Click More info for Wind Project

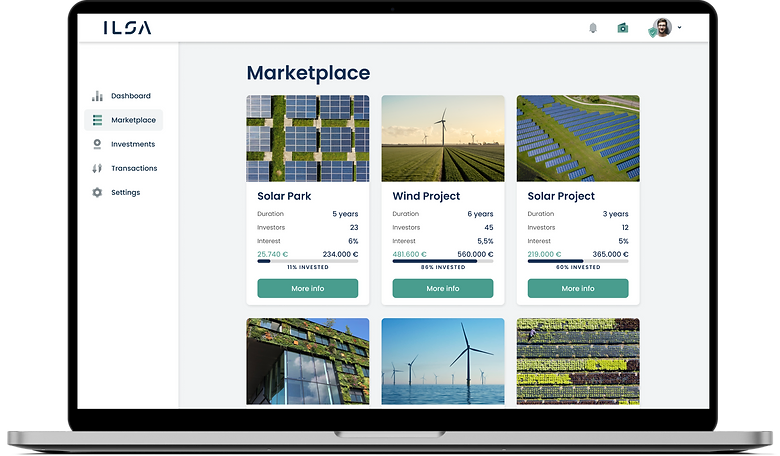[x=442, y=288]
